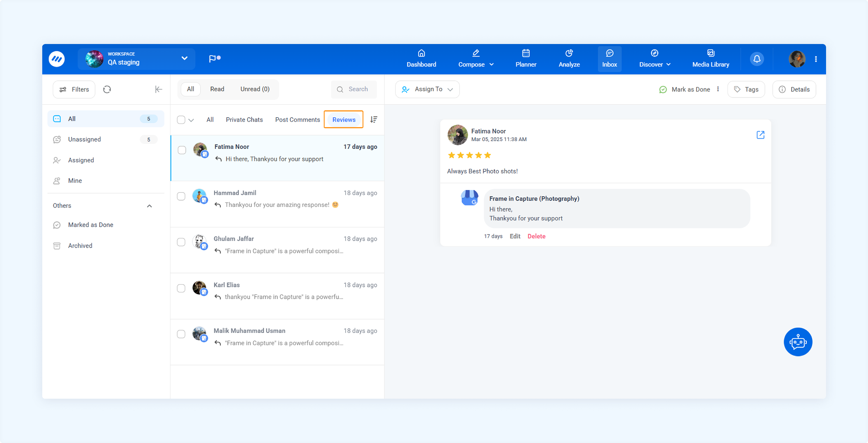Select the Private Chats tab

point(244,120)
